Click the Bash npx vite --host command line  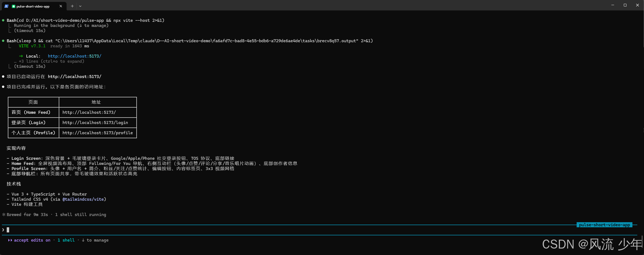tap(85, 20)
